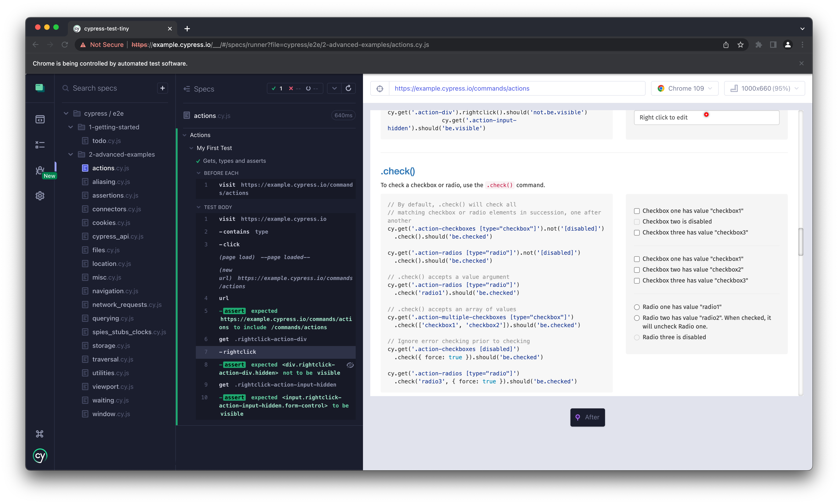Open todo.cy.js spec

click(106, 141)
